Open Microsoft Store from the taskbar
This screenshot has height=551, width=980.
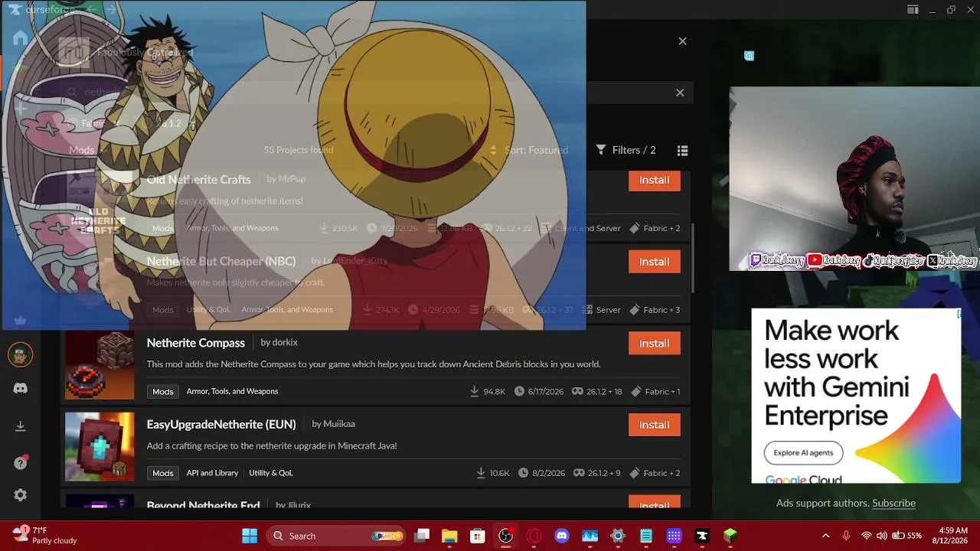[478, 536]
